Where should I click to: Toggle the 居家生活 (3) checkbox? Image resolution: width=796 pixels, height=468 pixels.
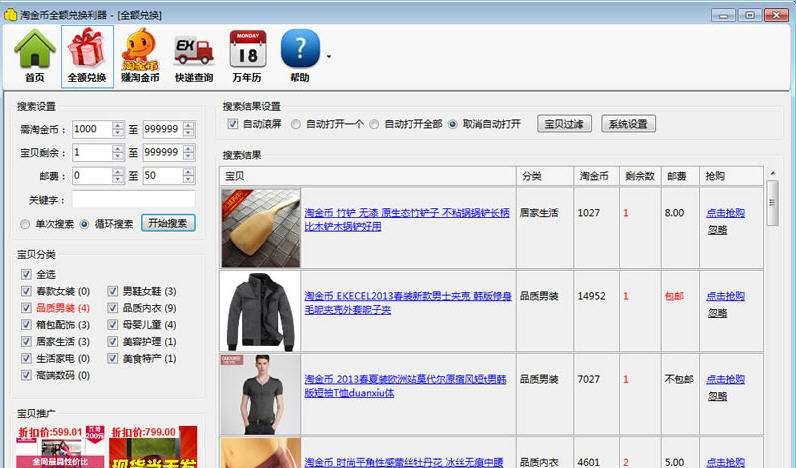tap(26, 342)
